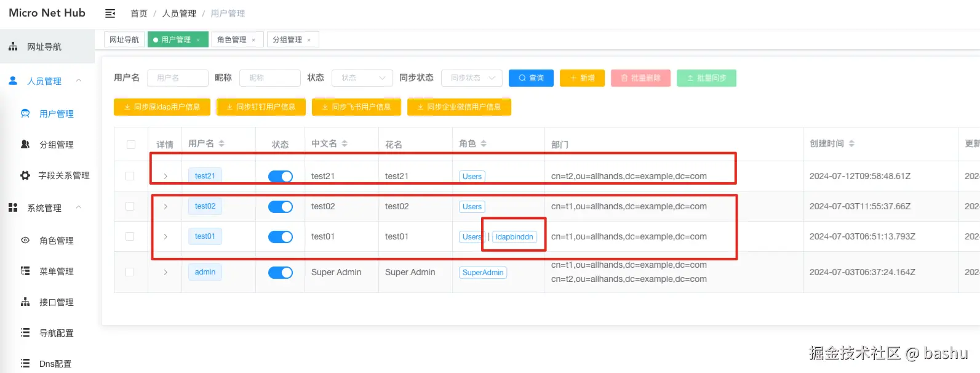Click the 网址导航 sidebar icon
The height and width of the screenshot is (373, 980).
pos(13,47)
